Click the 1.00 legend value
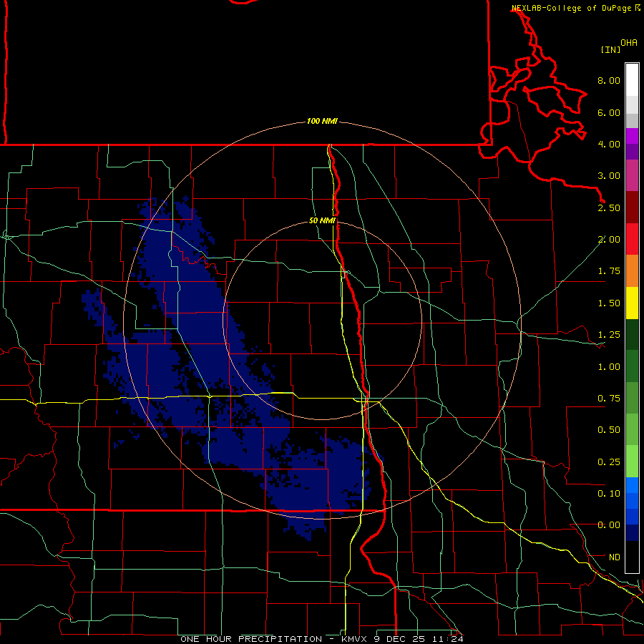 (x=609, y=367)
